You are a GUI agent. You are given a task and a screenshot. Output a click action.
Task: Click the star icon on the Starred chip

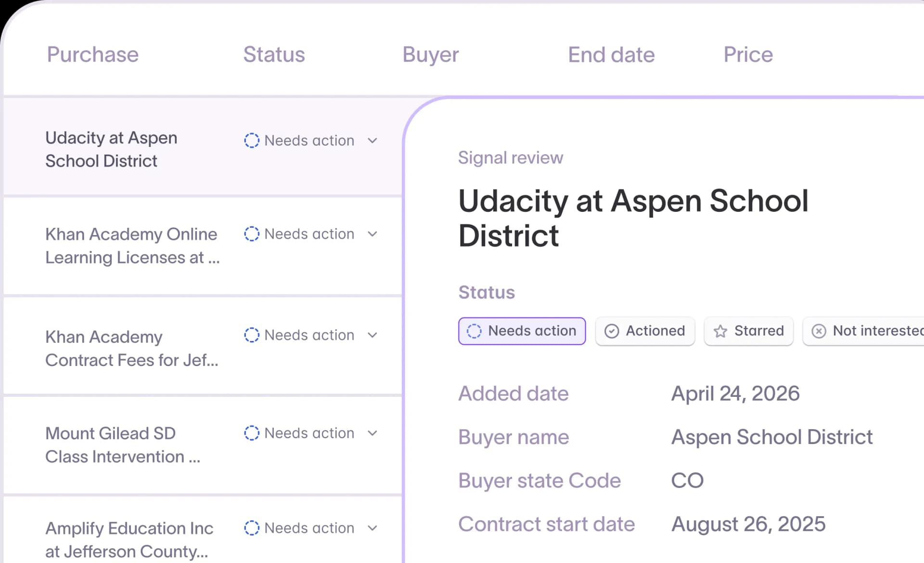(720, 331)
